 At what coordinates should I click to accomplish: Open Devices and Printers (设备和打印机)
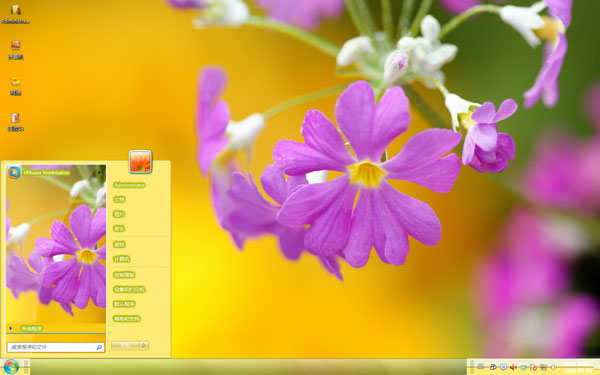129,289
